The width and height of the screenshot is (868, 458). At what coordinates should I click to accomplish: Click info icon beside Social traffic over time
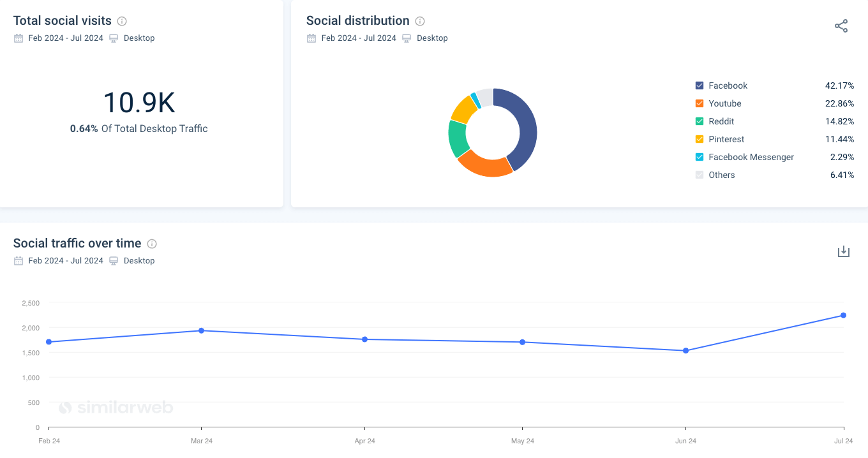(152, 244)
